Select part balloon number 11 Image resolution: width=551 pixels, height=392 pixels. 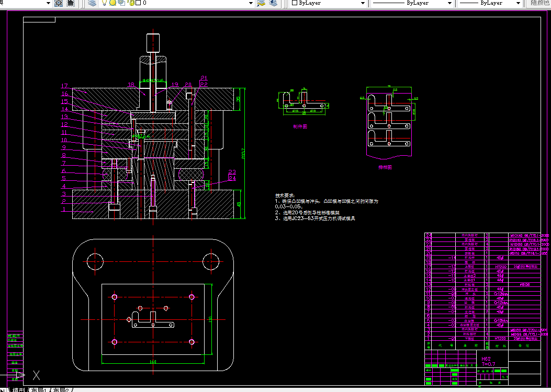(x=64, y=132)
